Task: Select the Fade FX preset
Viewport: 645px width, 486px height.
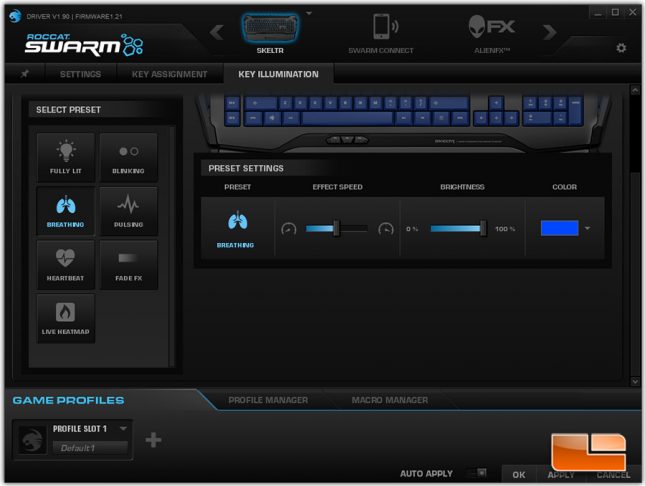Action: pyautogui.click(x=129, y=265)
